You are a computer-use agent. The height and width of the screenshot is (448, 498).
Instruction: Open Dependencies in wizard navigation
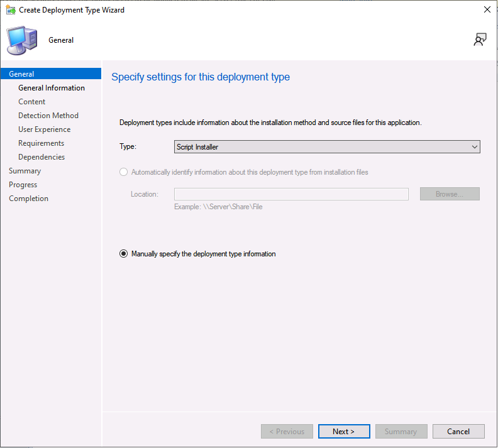click(x=41, y=157)
